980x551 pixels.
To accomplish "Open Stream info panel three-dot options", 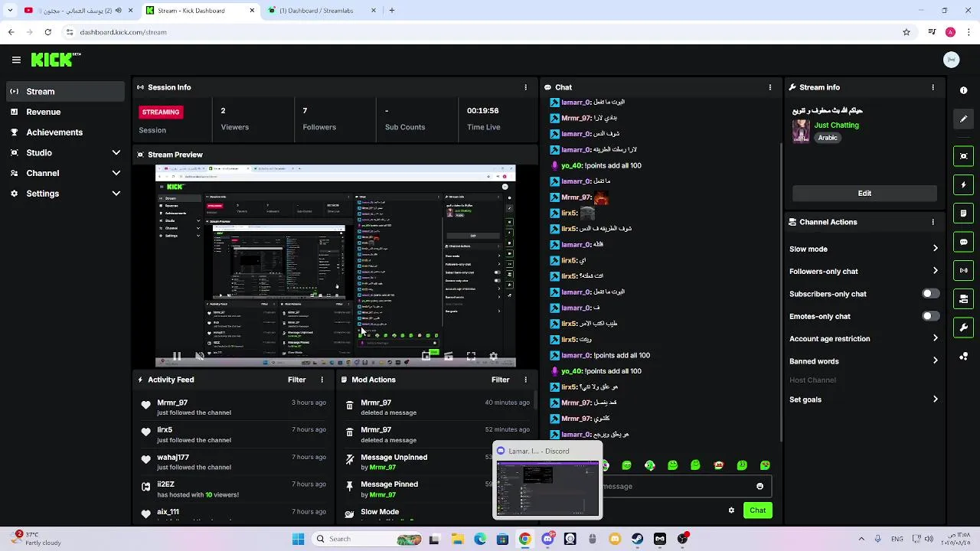I will [933, 87].
